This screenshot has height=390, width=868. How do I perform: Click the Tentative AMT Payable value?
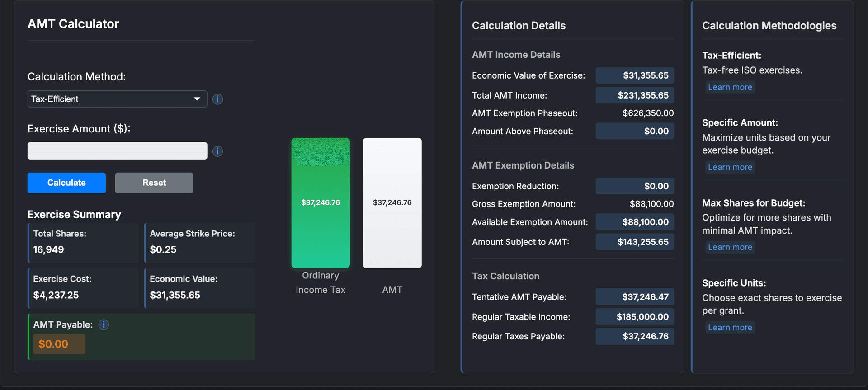[x=634, y=297]
